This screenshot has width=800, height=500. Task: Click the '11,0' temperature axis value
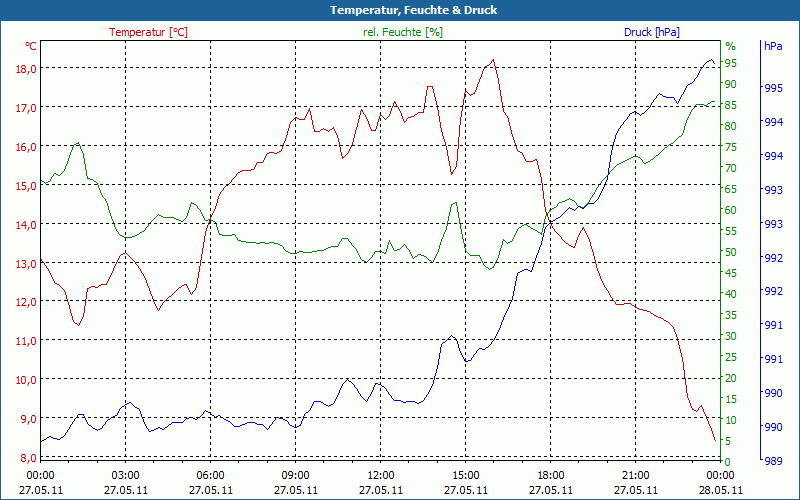26,341
